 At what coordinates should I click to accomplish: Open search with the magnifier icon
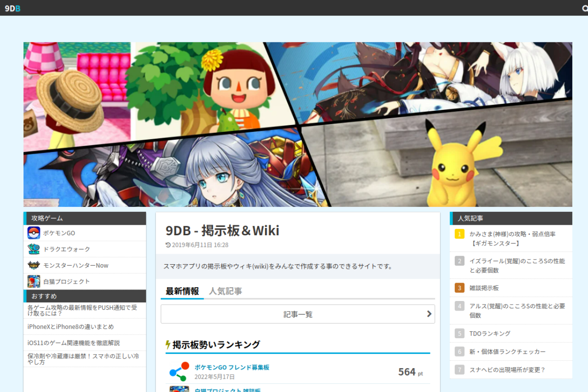pyautogui.click(x=584, y=8)
